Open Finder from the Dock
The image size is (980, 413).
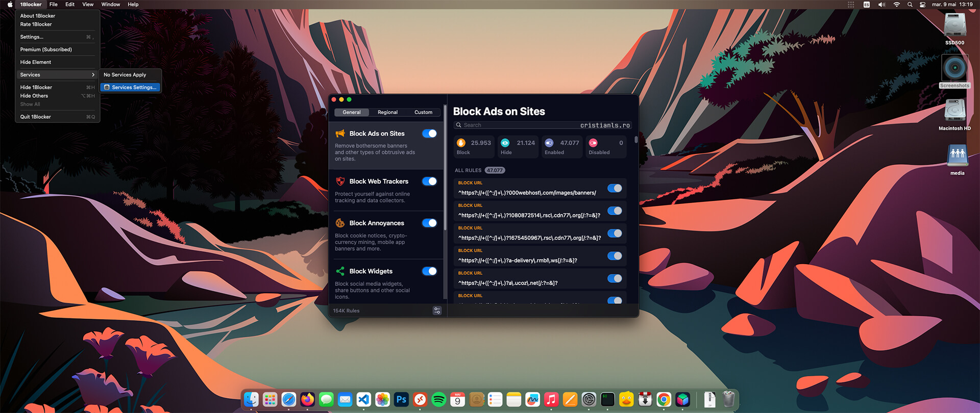(251, 400)
